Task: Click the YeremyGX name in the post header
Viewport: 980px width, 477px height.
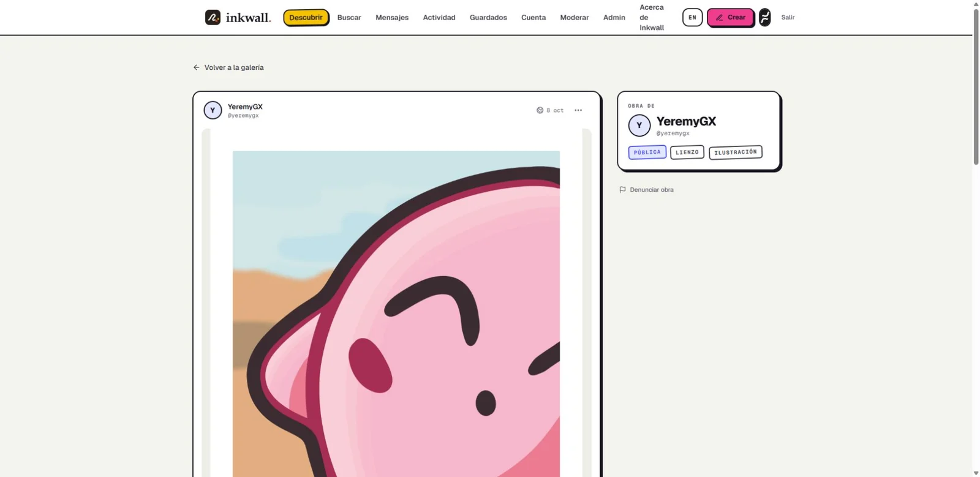Action: tap(245, 107)
